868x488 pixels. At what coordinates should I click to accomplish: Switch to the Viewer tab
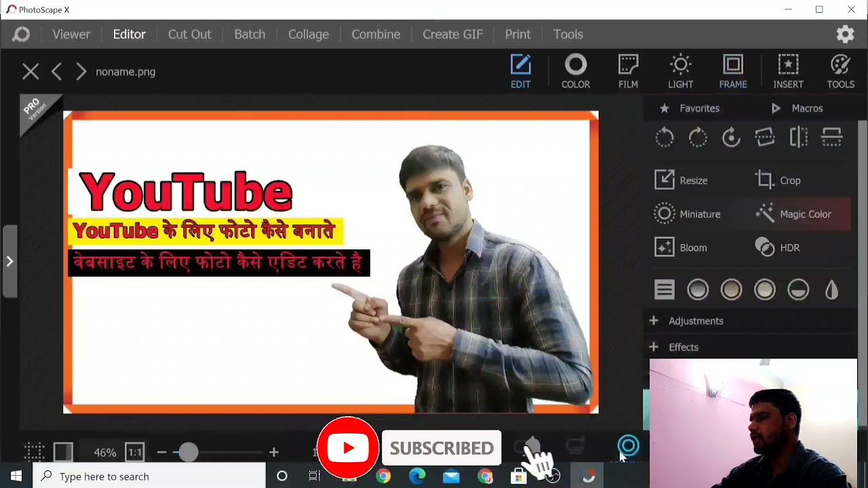pyautogui.click(x=71, y=35)
